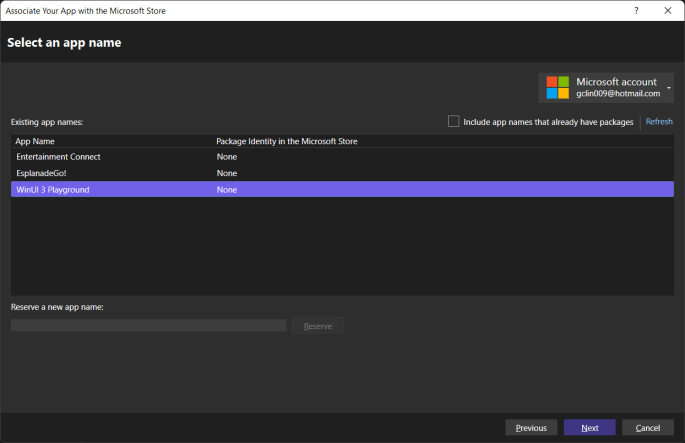This screenshot has height=443, width=685.
Task: Select the Entertainment Connect app row
Action: (342, 156)
